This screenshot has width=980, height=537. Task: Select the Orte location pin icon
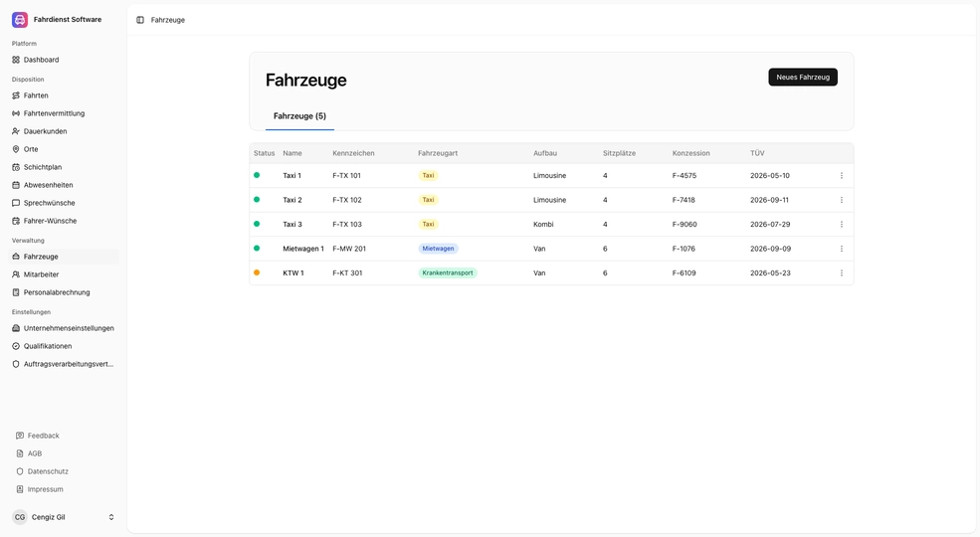click(x=16, y=149)
